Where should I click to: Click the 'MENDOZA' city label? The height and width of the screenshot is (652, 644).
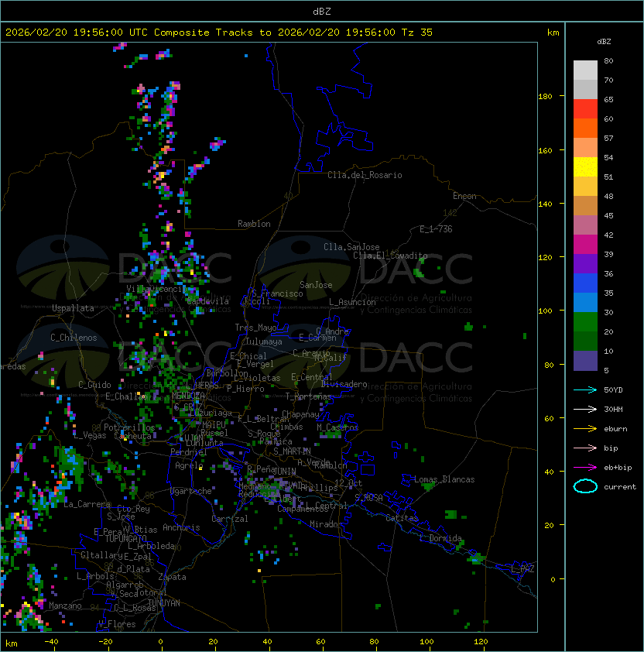pyautogui.click(x=188, y=396)
